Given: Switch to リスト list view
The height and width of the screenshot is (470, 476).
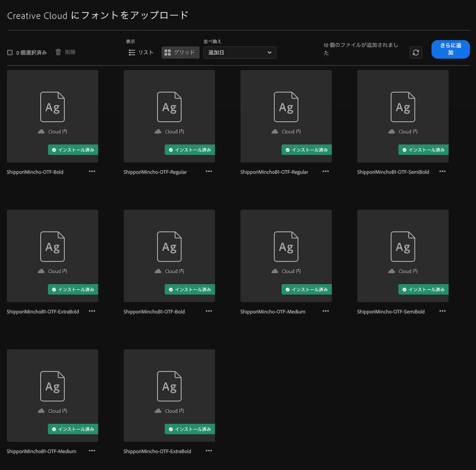Looking at the screenshot, I should (x=141, y=53).
